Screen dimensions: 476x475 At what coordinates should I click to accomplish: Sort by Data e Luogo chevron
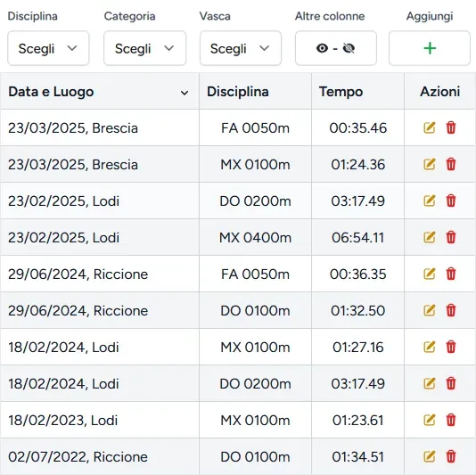click(185, 93)
